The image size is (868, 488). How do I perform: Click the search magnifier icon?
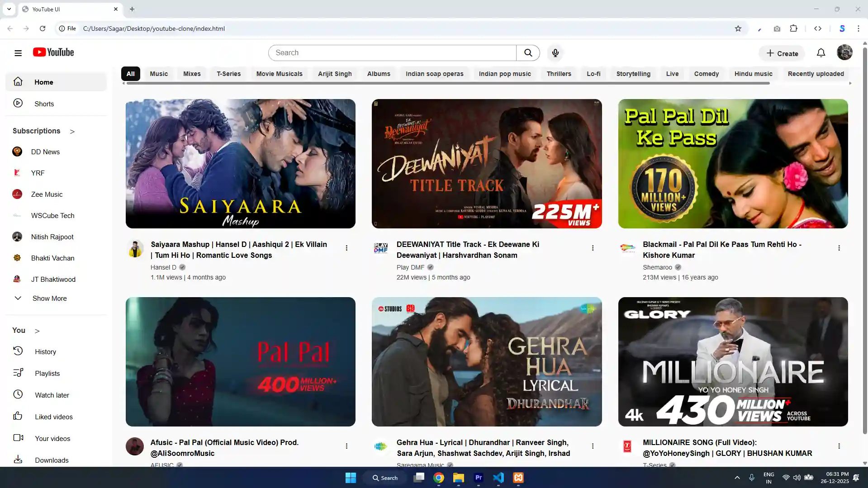[x=528, y=52]
